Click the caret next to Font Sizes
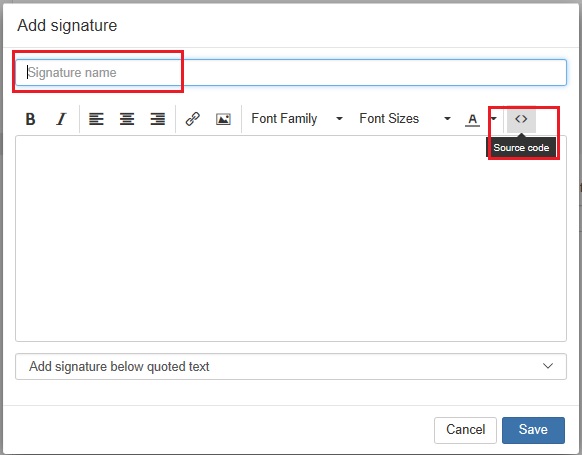The width and height of the screenshot is (582, 455). click(447, 119)
